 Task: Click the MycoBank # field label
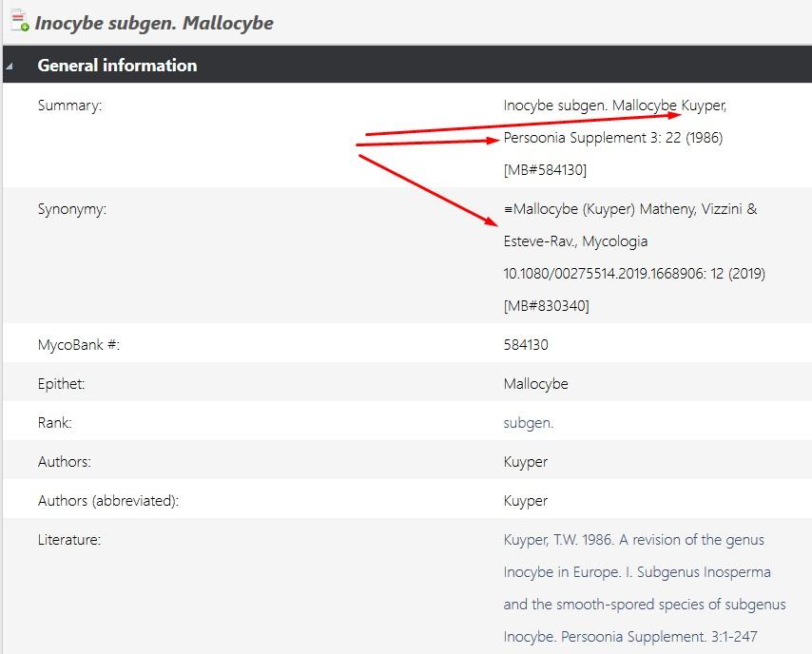(x=79, y=345)
